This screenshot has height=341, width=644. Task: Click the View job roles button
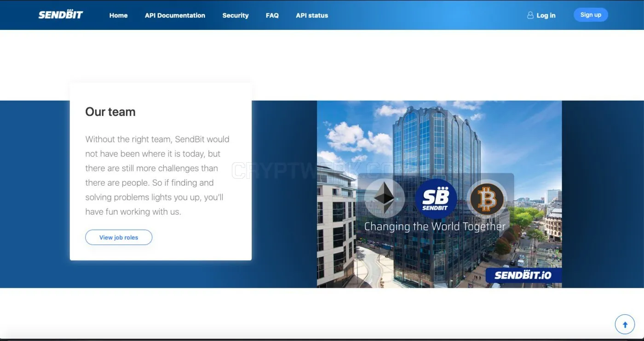(x=119, y=237)
